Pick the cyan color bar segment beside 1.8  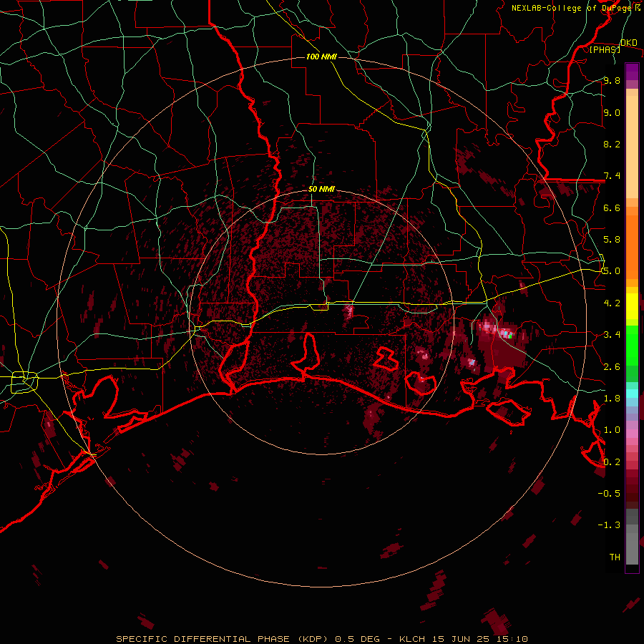pos(632,394)
